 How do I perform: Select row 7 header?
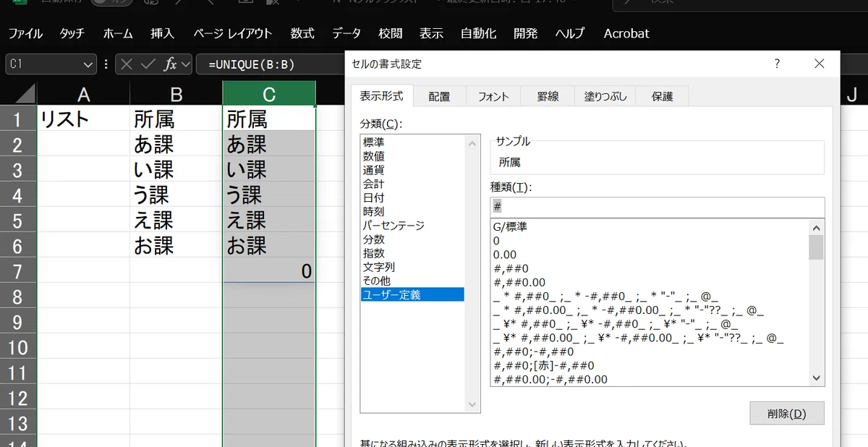18,271
